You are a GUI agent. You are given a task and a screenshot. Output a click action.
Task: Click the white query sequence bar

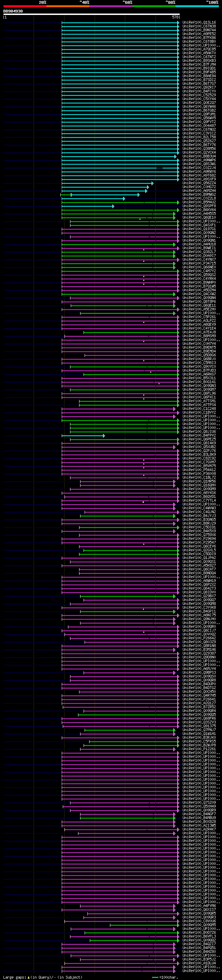pyautogui.click(x=92, y=14)
